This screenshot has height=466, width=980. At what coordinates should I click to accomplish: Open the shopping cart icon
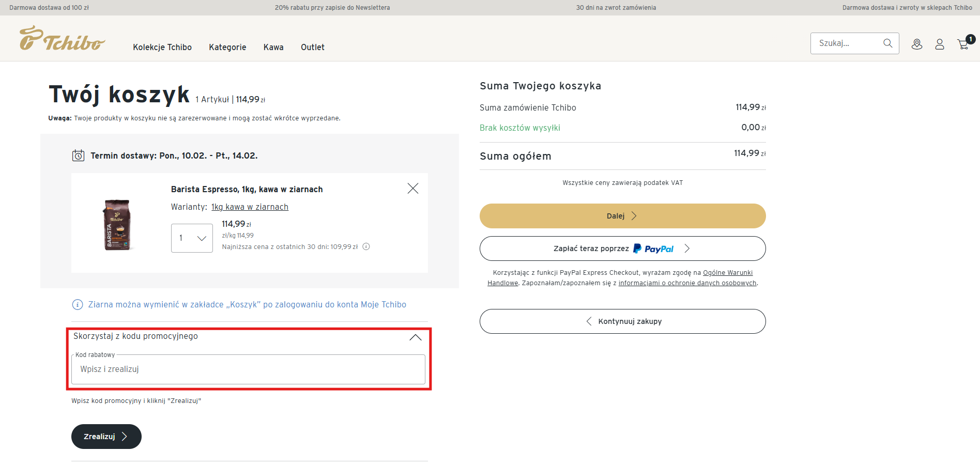coord(963,44)
